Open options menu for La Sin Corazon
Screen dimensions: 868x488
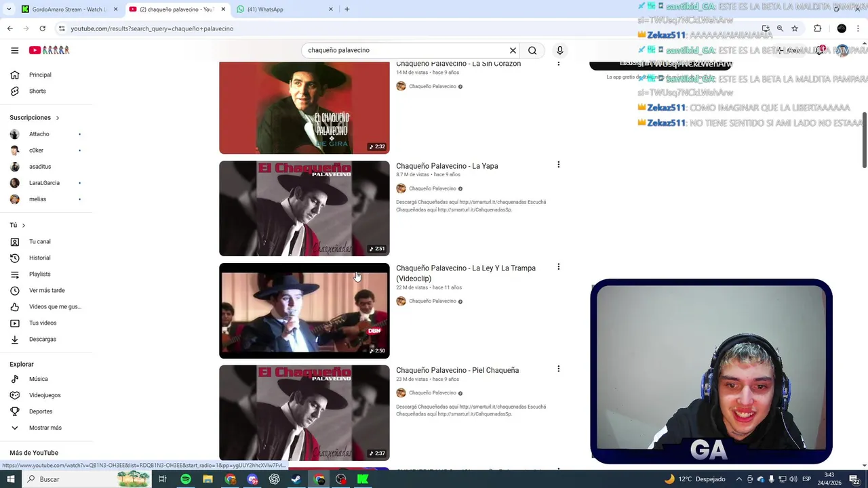[x=558, y=64]
